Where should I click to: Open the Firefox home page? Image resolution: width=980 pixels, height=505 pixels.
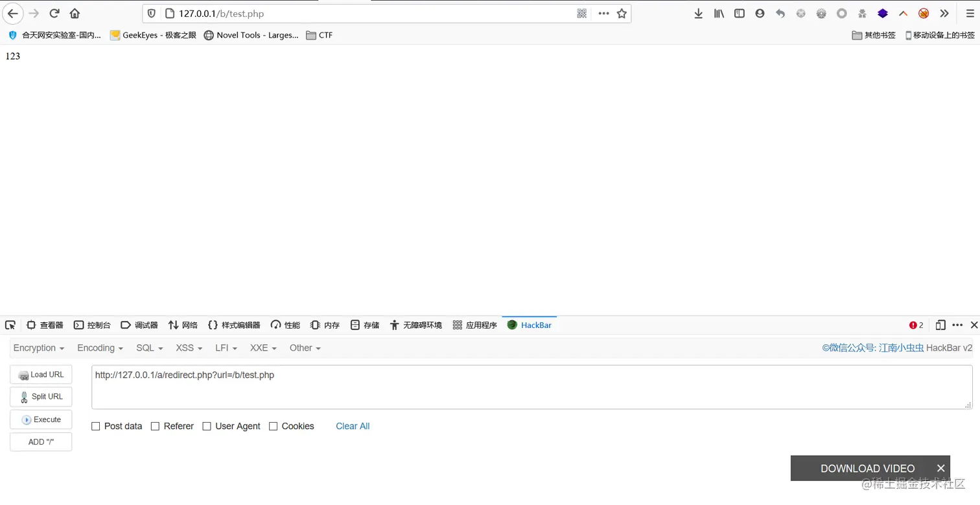point(75,13)
